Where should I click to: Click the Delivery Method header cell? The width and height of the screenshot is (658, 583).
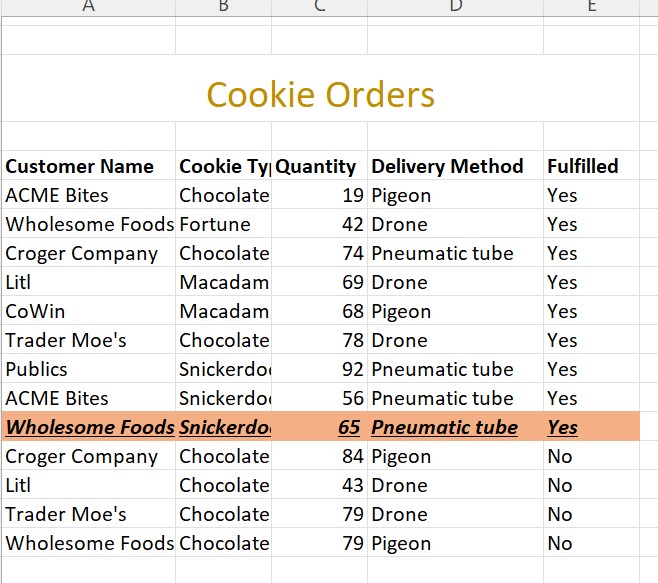click(447, 167)
